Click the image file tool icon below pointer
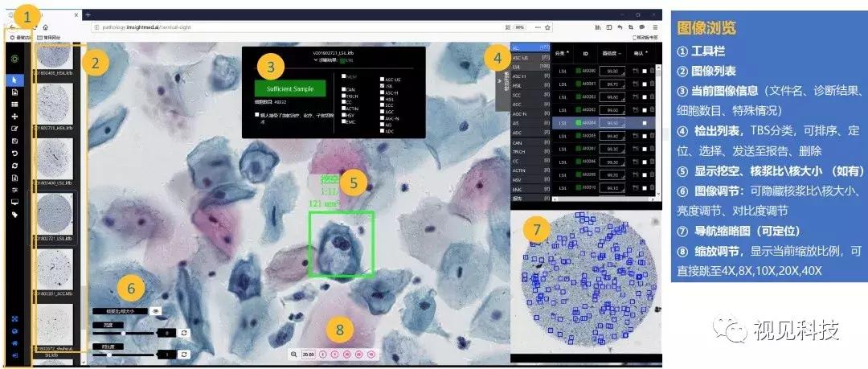This screenshot has width=868, height=369. pyautogui.click(x=14, y=92)
